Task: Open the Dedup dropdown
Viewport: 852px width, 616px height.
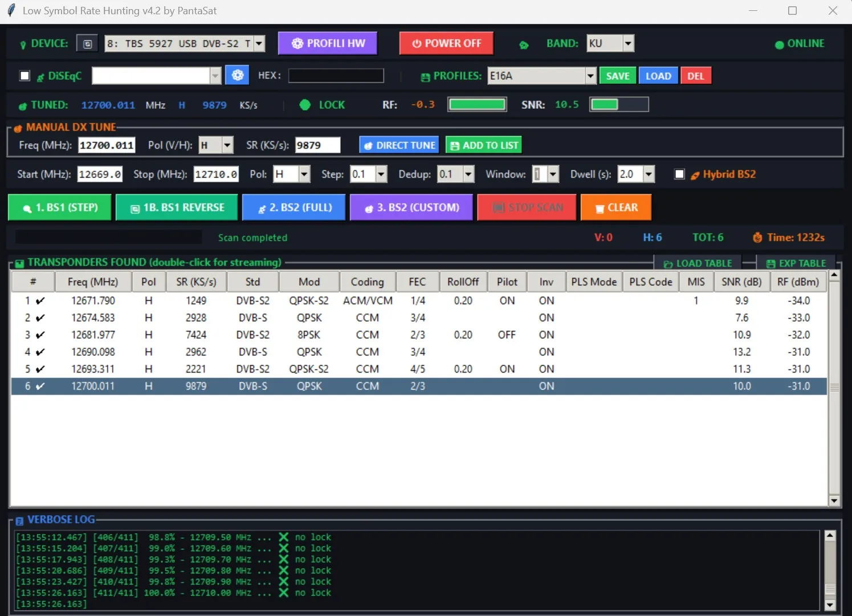Action: 468,174
